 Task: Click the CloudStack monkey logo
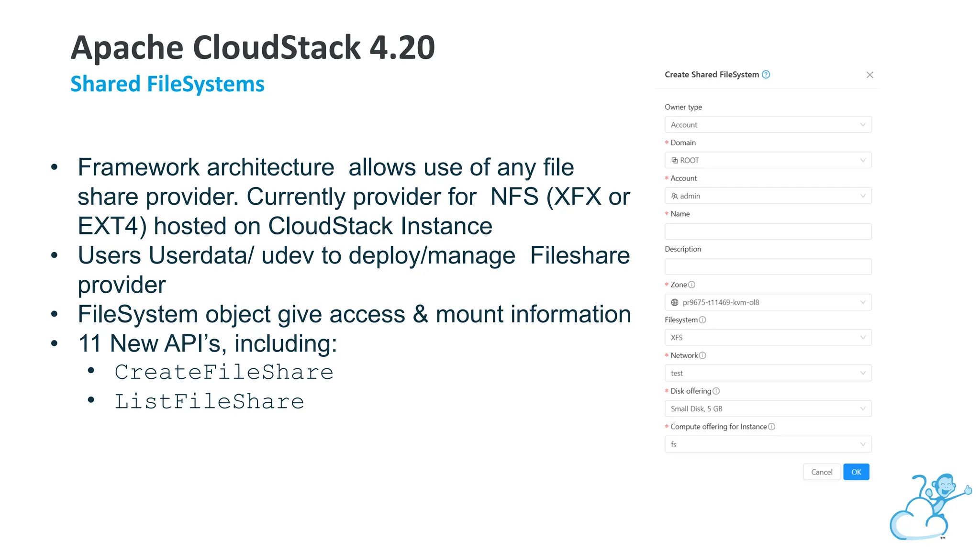click(930, 507)
